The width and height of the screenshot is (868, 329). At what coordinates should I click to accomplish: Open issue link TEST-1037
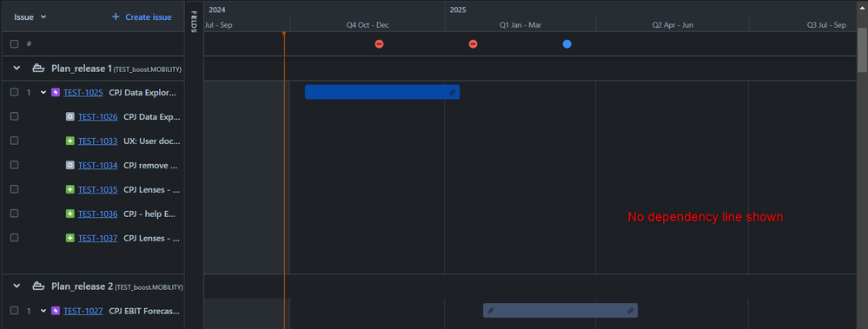[97, 239]
